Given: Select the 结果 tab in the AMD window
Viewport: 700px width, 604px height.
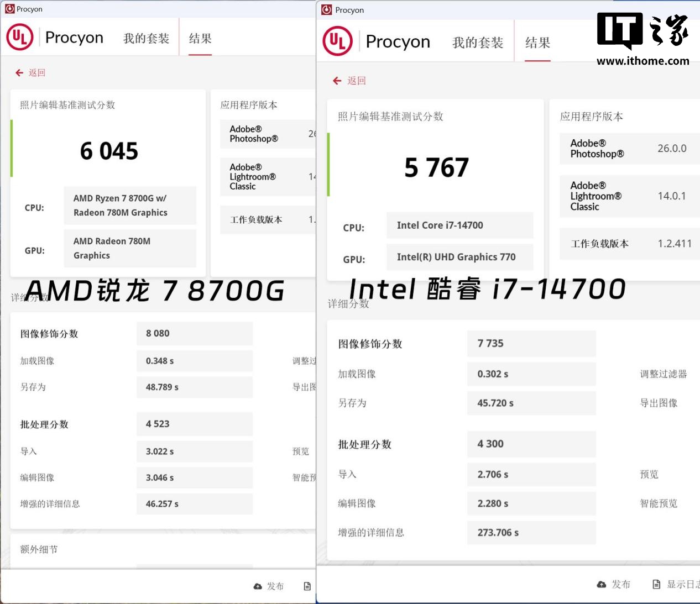Looking at the screenshot, I should pos(200,38).
